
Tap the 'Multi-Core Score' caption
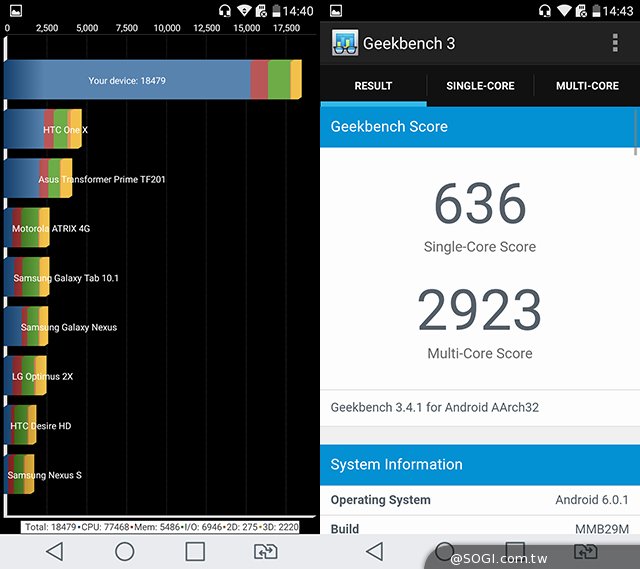point(480,353)
